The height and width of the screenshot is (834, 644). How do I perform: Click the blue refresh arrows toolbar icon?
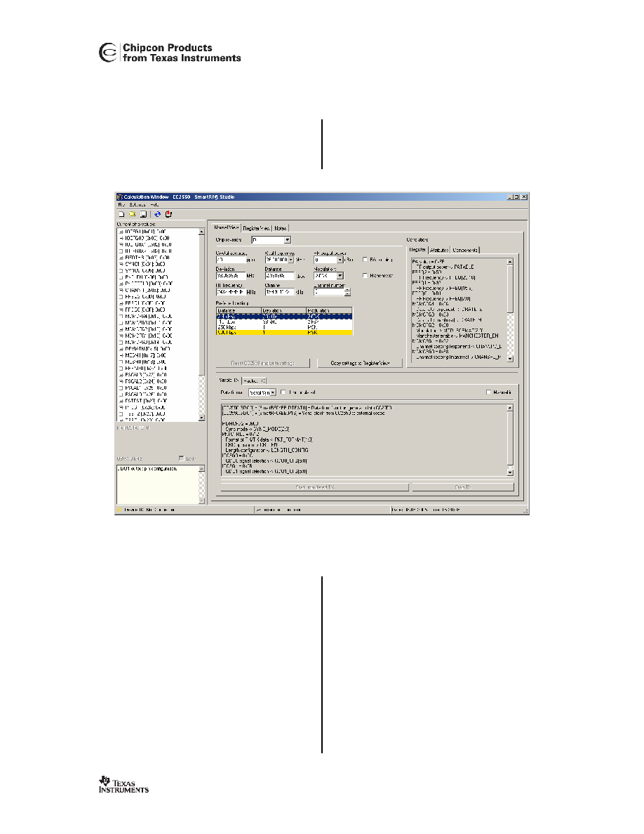click(x=157, y=214)
